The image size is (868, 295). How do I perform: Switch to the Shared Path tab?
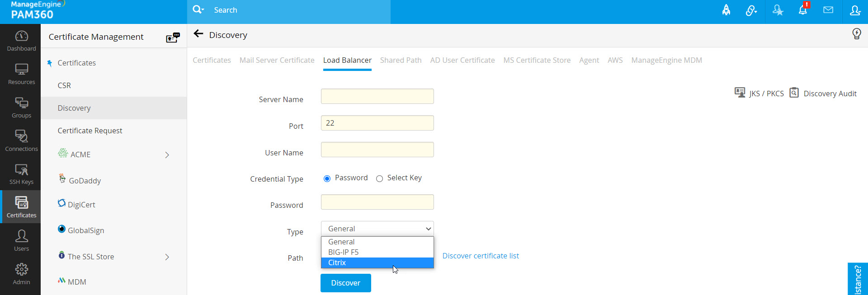(x=401, y=60)
